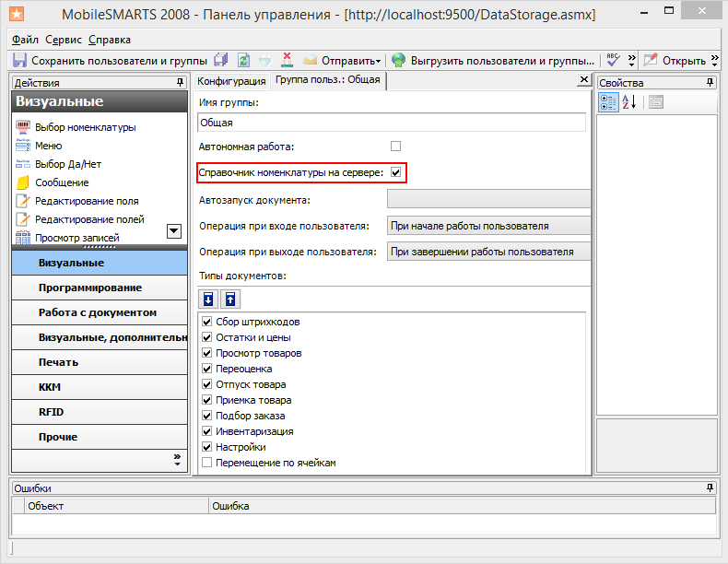Screen dimensions: 728x564
Task: Toggle Справочник номенклатуры на сервере checkbox
Action: point(395,172)
